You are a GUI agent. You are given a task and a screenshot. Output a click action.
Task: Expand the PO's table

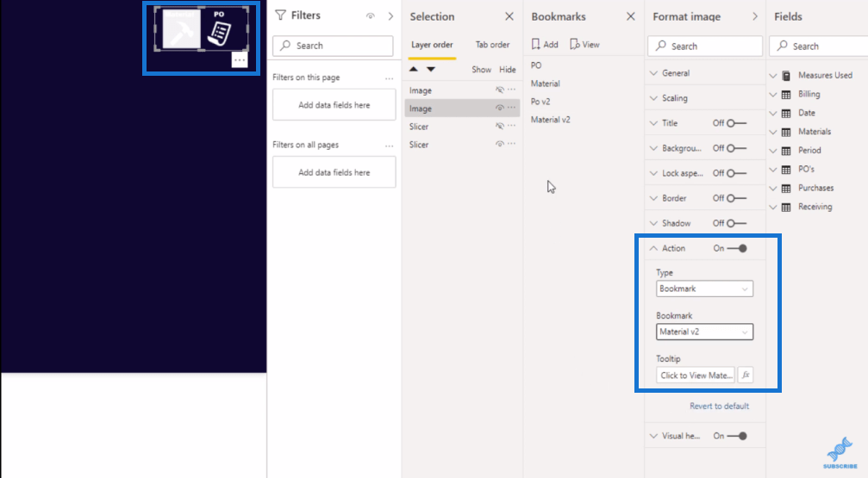point(773,170)
